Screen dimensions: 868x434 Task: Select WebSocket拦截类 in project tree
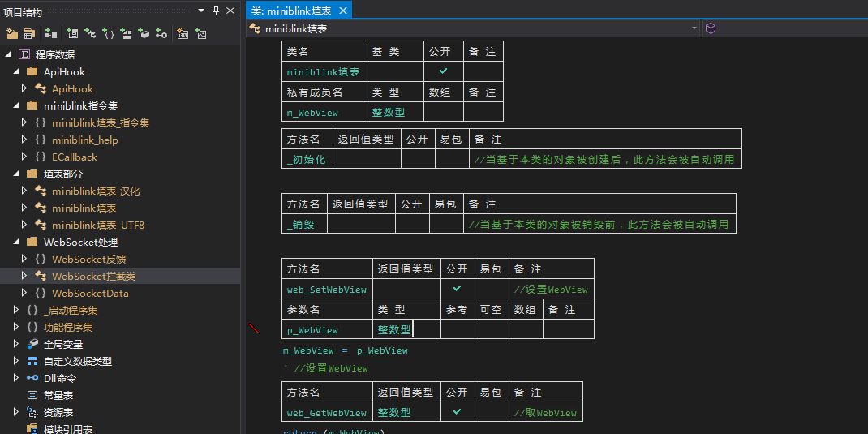click(x=93, y=276)
